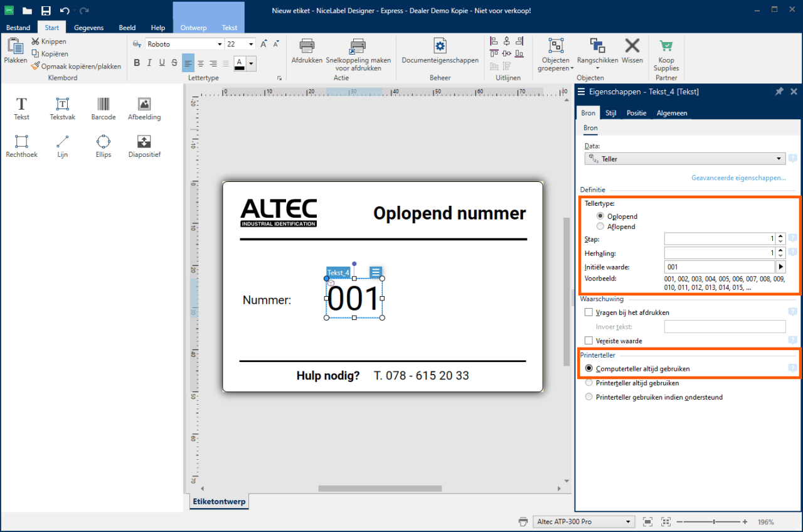The height and width of the screenshot is (532, 803).
Task: Save the label with the floppy disk icon
Action: tap(46, 11)
